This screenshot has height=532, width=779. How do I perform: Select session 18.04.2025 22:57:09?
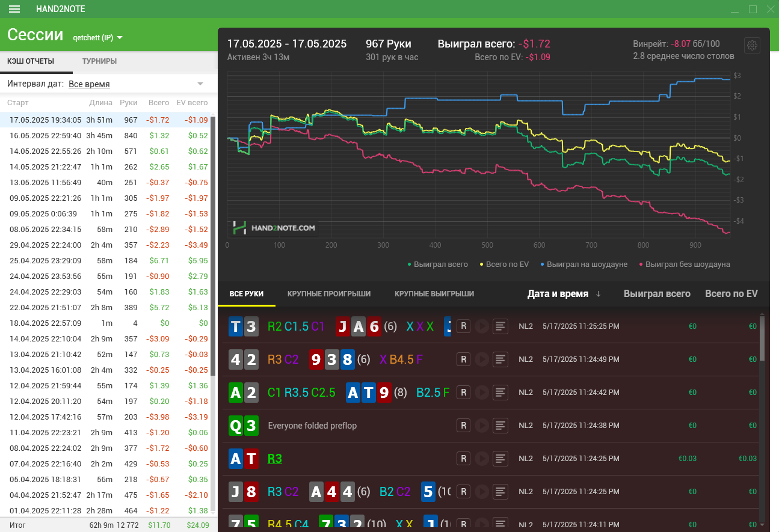pos(105,323)
